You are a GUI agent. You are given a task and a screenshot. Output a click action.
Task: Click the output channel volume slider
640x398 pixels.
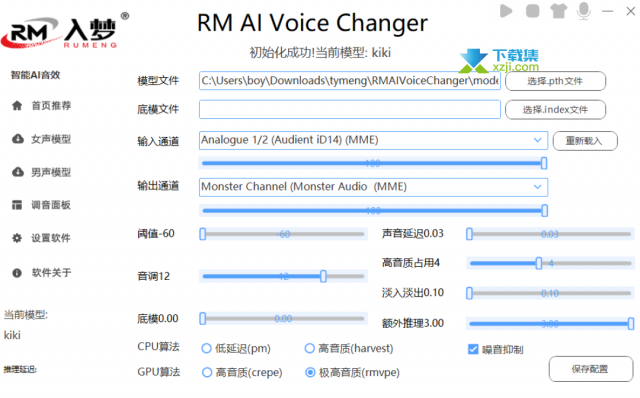tap(373, 211)
